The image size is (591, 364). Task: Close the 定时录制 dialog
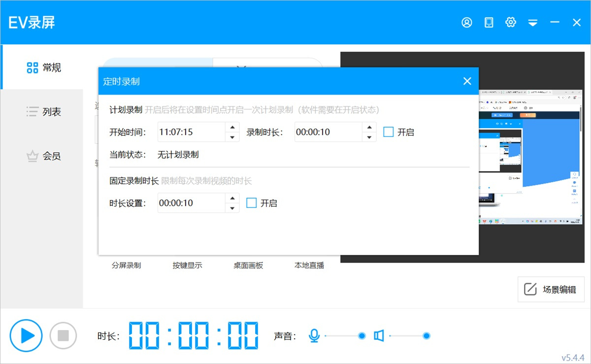tap(467, 81)
